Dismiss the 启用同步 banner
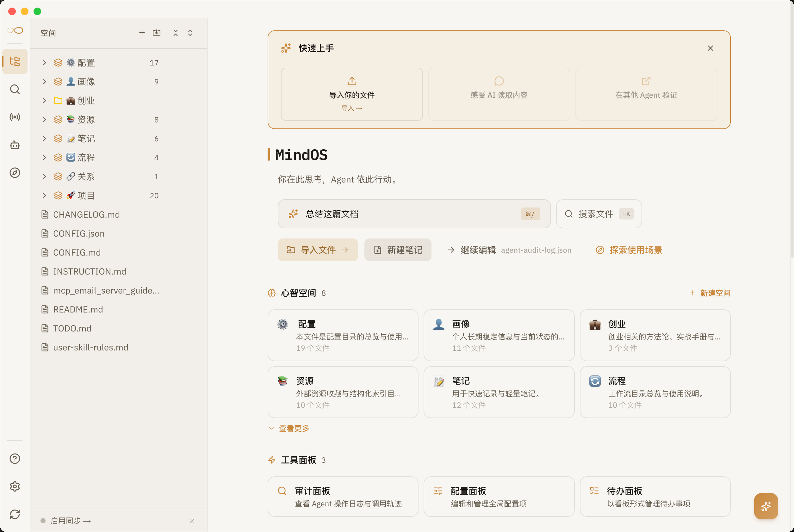The height and width of the screenshot is (532, 794). tap(192, 521)
